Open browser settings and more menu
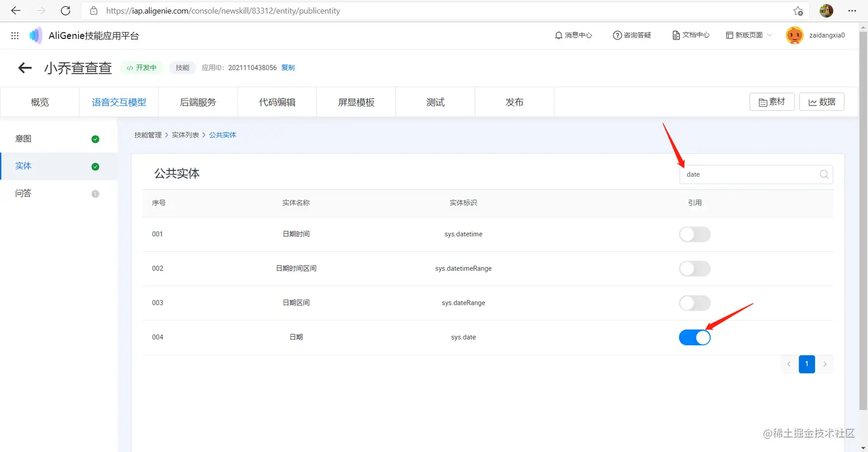868x452 pixels. (852, 11)
